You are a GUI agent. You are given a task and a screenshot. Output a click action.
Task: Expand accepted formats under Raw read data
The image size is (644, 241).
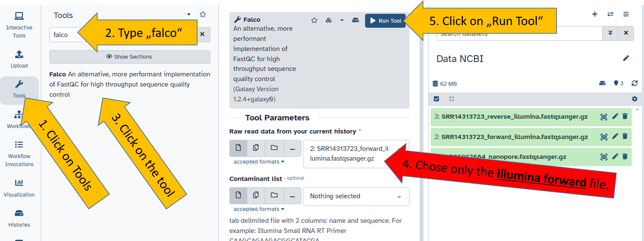point(259,162)
